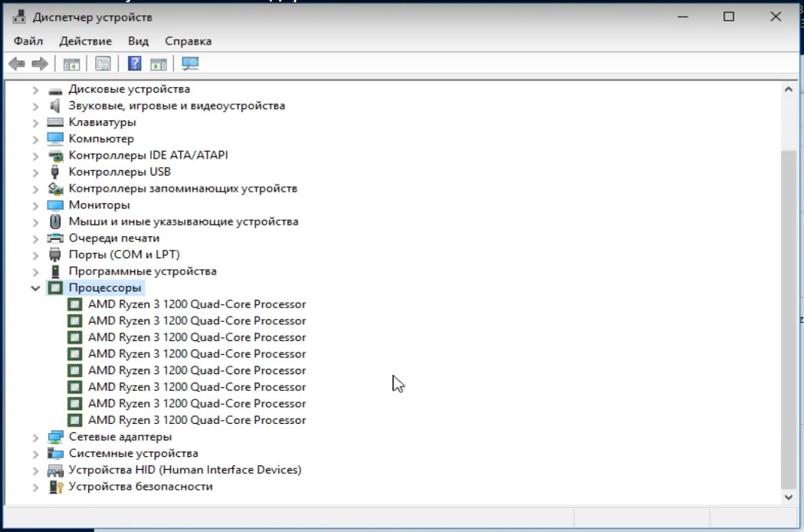The height and width of the screenshot is (532, 804).
Task: Select the Мониторы label
Action: point(99,205)
